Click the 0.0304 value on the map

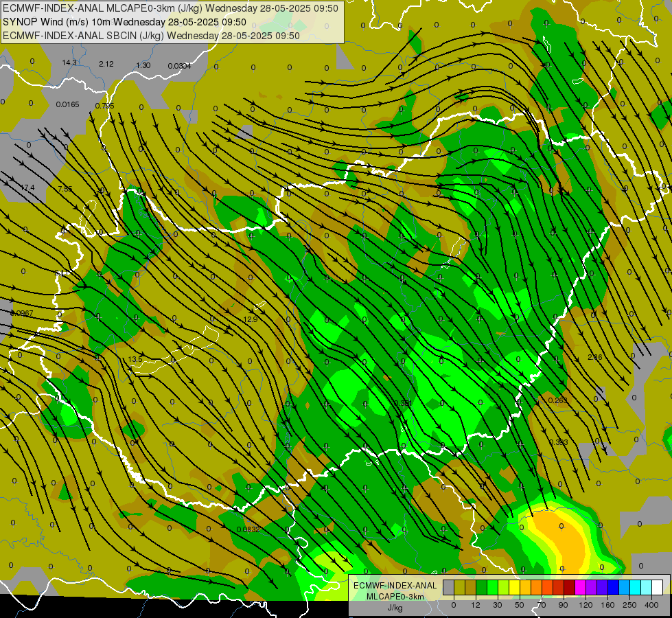coord(180,66)
